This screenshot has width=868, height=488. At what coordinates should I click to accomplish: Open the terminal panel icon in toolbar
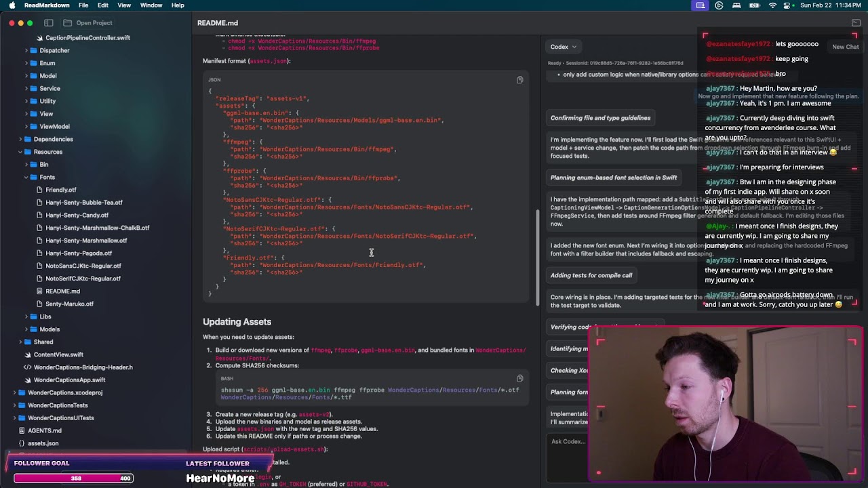(x=856, y=23)
